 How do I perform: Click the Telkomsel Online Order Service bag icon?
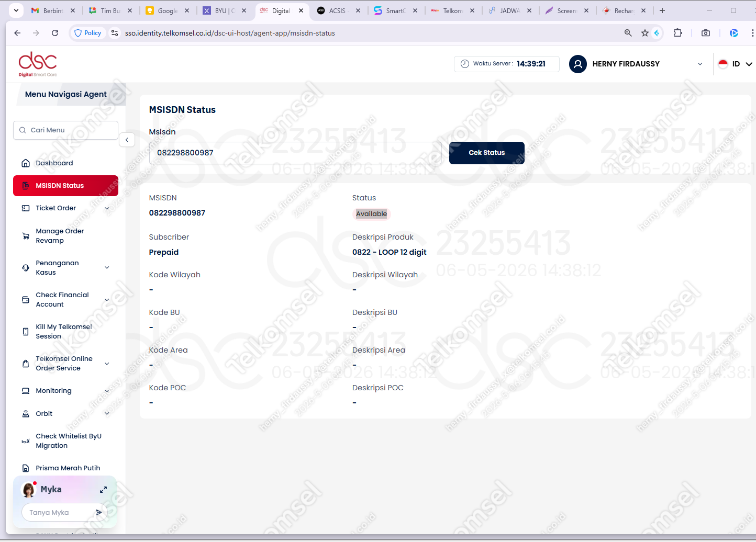[x=25, y=364]
